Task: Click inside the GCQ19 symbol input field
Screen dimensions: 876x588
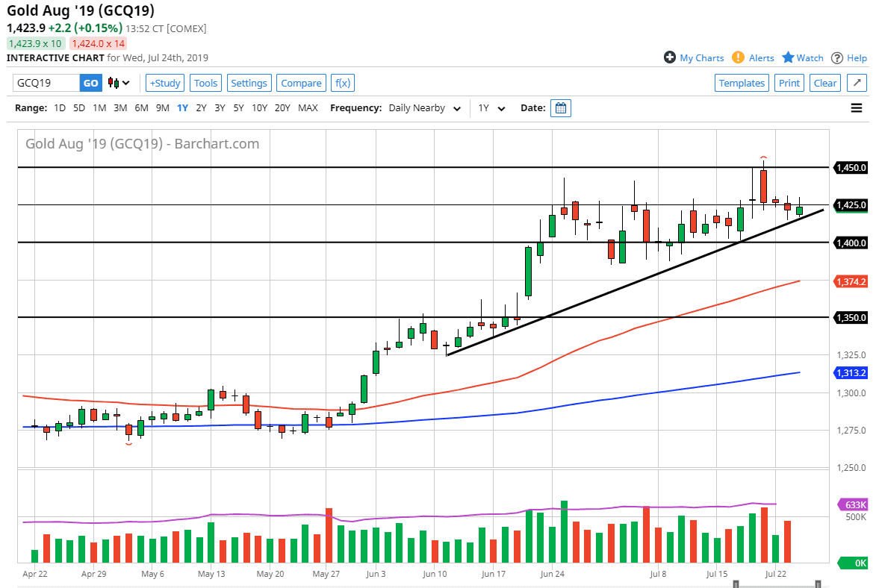Action: point(45,83)
